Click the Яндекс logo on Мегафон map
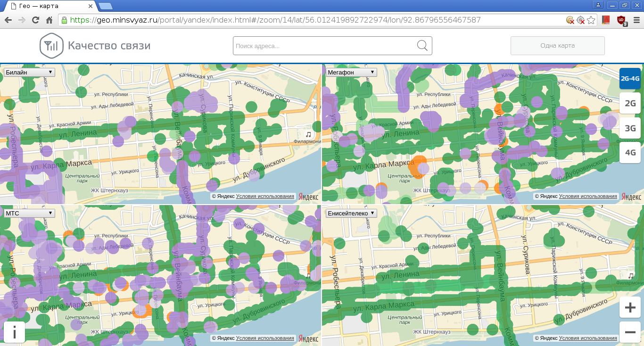 tap(631, 197)
